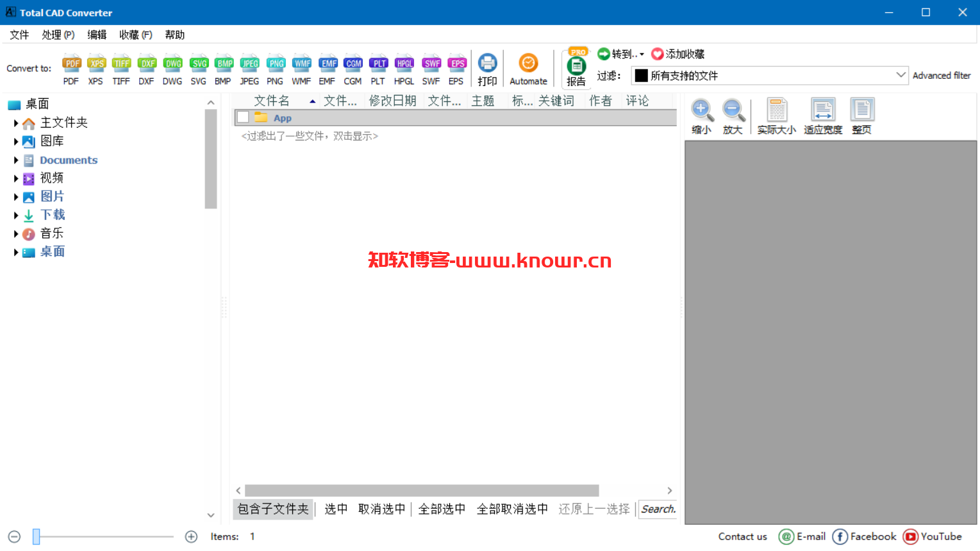
Task: Convert to SWF format
Action: (x=431, y=69)
